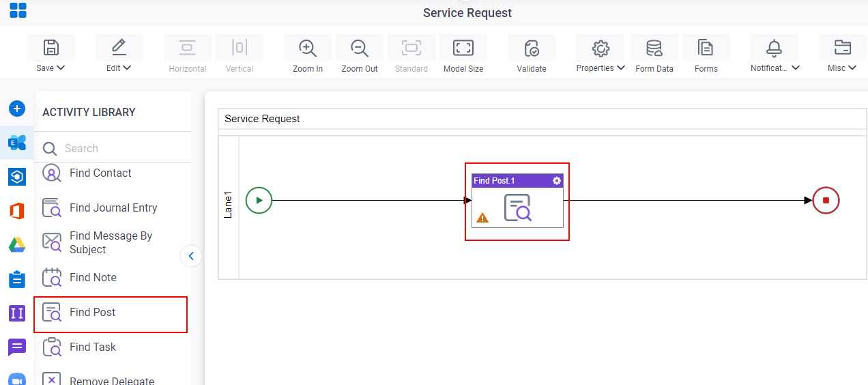Select the Office 365 sidebar icon

click(x=17, y=211)
